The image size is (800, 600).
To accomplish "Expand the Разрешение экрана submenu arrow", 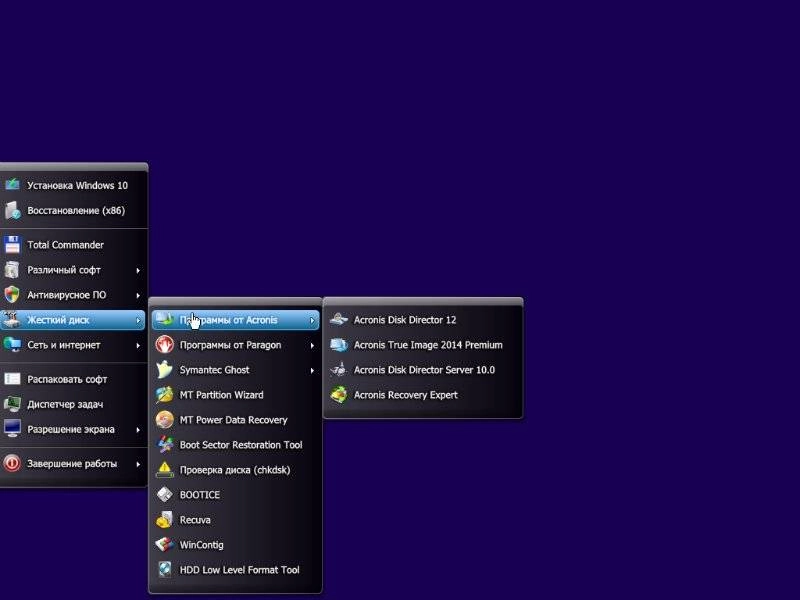I will click(x=138, y=430).
